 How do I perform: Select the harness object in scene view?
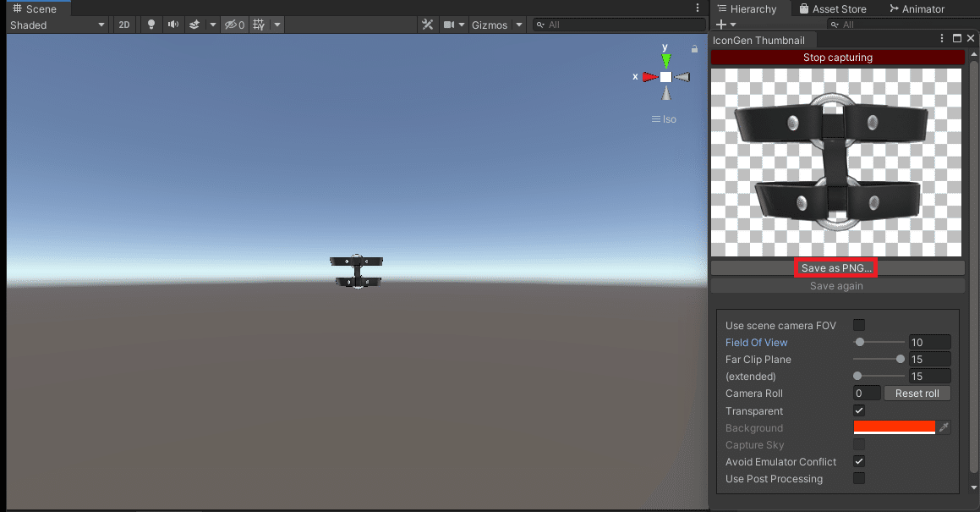(x=356, y=271)
